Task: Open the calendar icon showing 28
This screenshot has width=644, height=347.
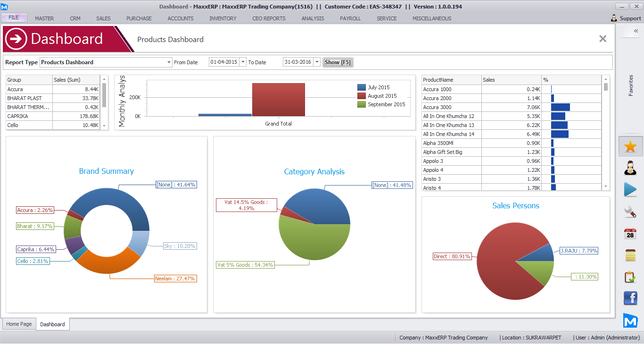Action: click(630, 233)
